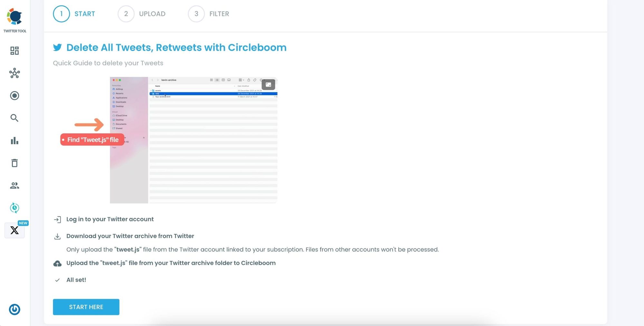Select the connections hub icon in the sidebar
The height and width of the screenshot is (326, 644).
tap(14, 73)
